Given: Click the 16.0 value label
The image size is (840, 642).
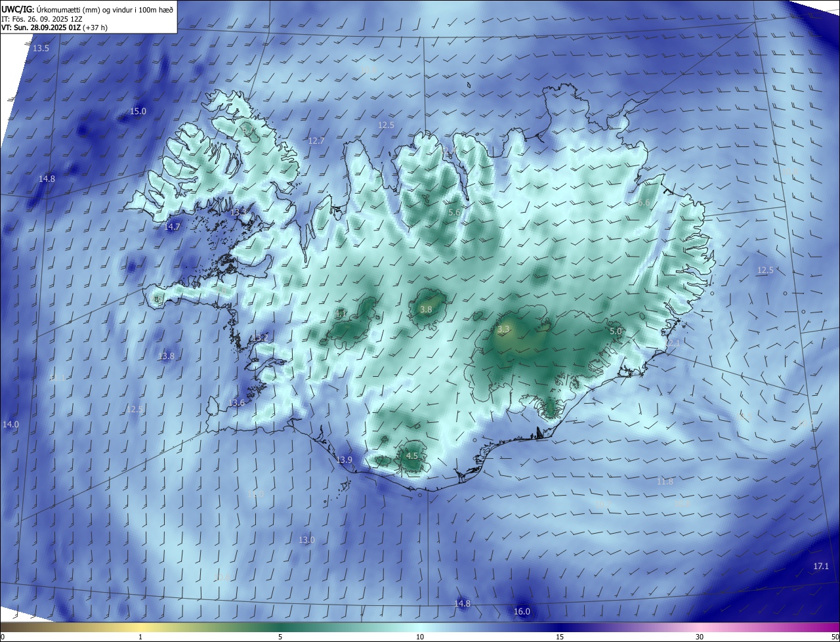Looking at the screenshot, I should click(522, 612).
